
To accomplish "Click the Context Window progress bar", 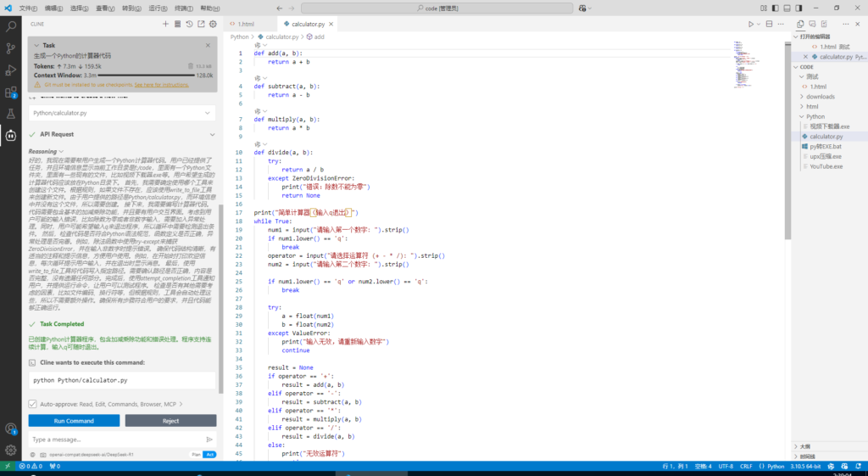I will tap(146, 75).
